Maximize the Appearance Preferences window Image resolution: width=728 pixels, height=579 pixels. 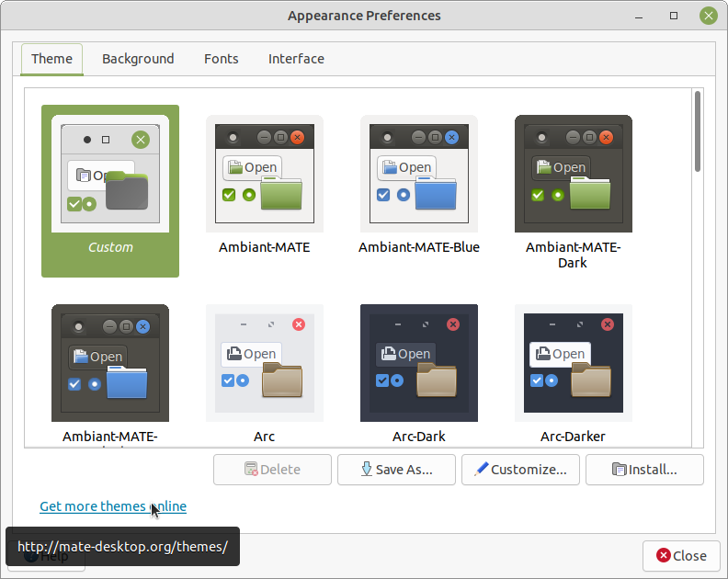coord(674,16)
